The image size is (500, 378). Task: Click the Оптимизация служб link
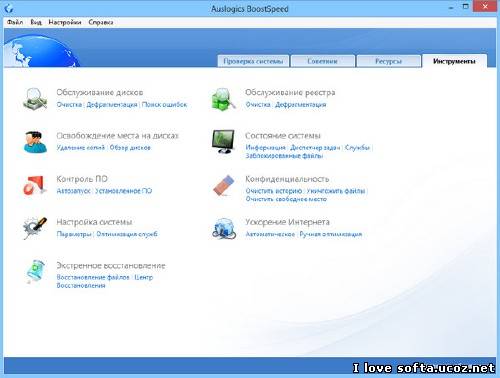pos(127,234)
